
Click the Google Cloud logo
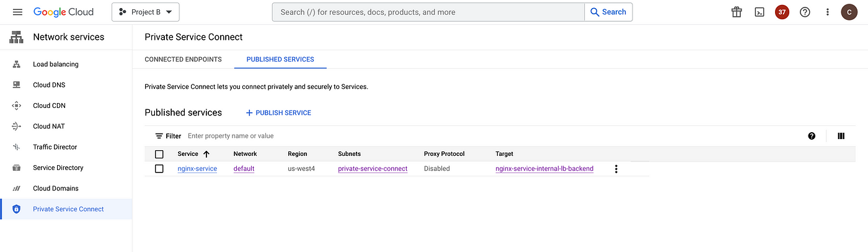[x=63, y=12]
